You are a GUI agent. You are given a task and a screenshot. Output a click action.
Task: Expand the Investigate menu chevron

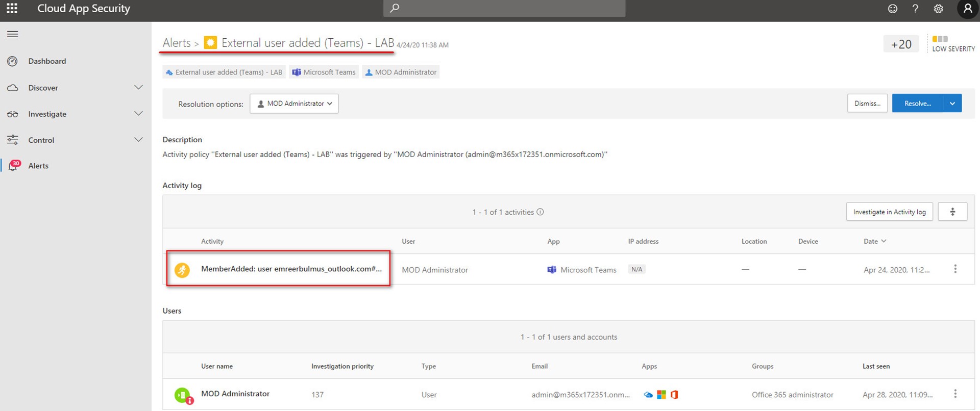138,113
